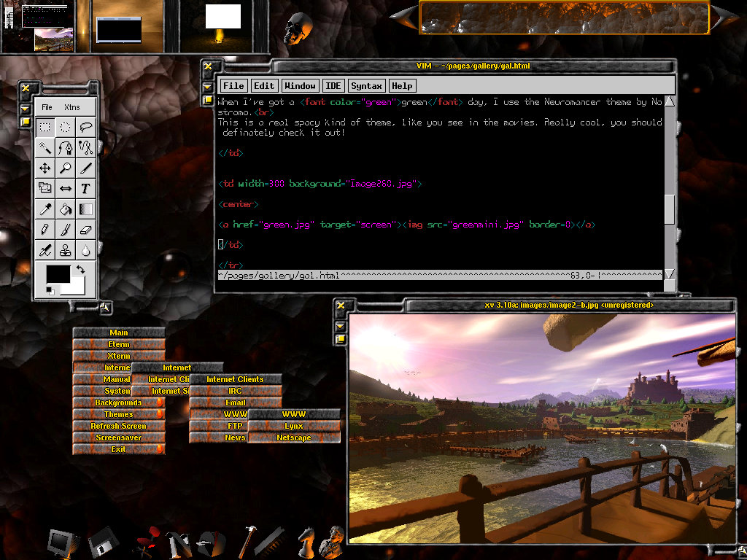Open the Syntax menu in VIM
The height and width of the screenshot is (560, 747).
pyautogui.click(x=366, y=86)
